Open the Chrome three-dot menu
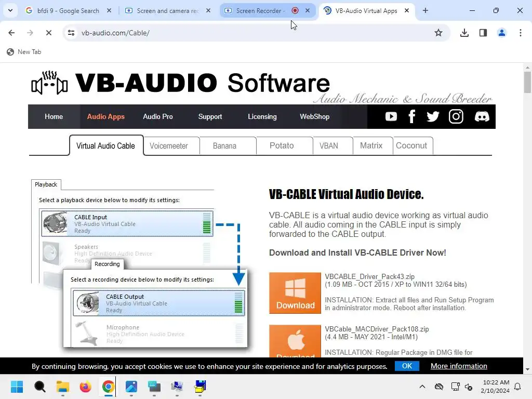 (x=520, y=33)
